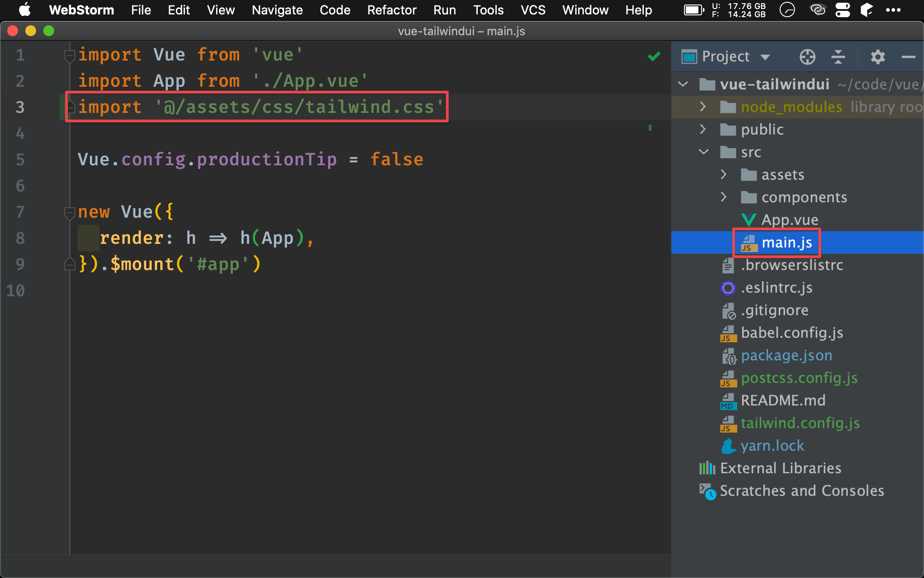
Task: Click the '#app' string on line 9
Action: tap(217, 264)
